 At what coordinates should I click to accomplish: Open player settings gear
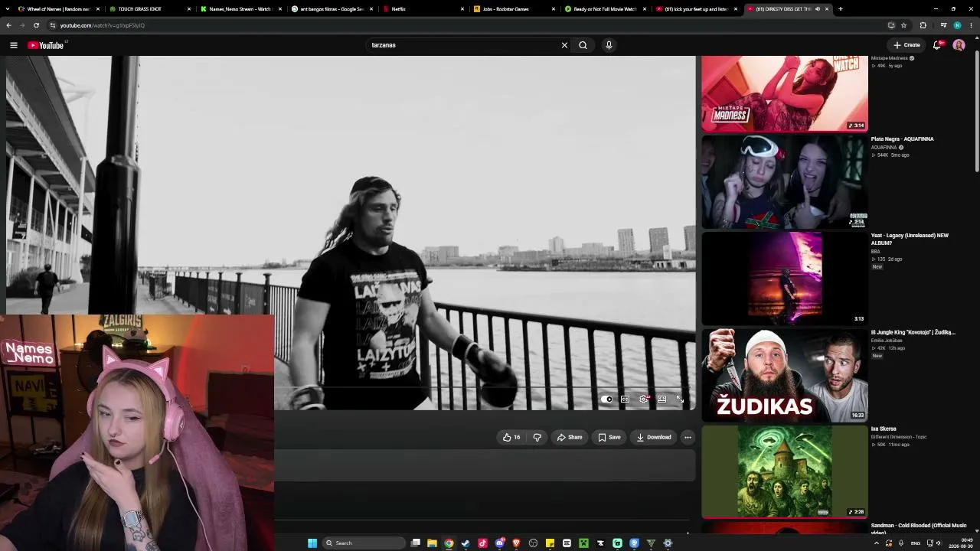(x=644, y=399)
